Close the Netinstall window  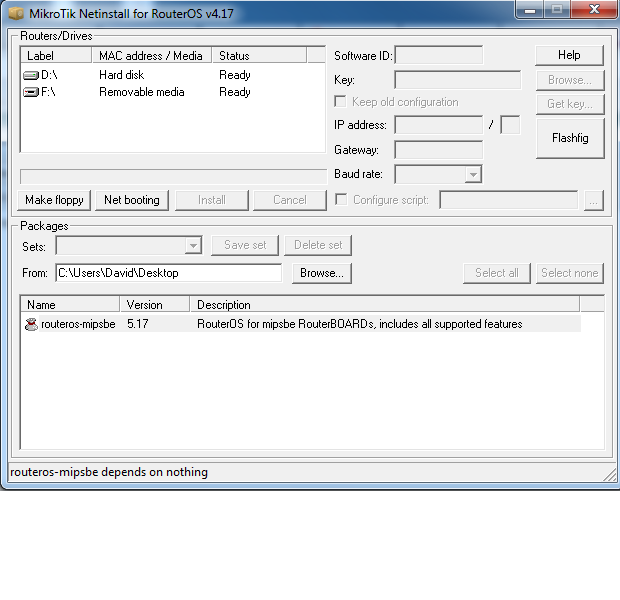tap(594, 9)
